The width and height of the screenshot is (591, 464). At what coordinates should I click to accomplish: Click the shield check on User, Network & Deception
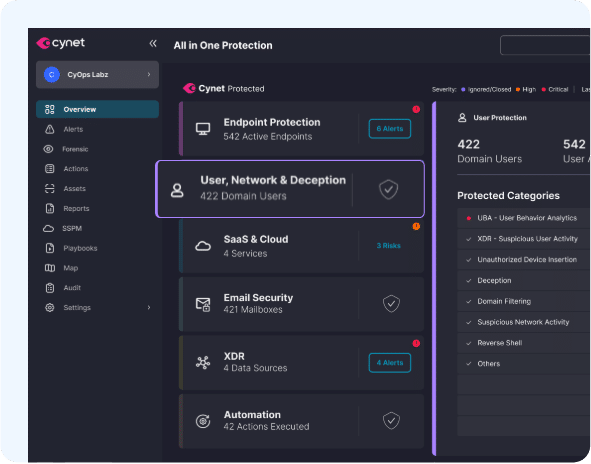pyautogui.click(x=389, y=189)
